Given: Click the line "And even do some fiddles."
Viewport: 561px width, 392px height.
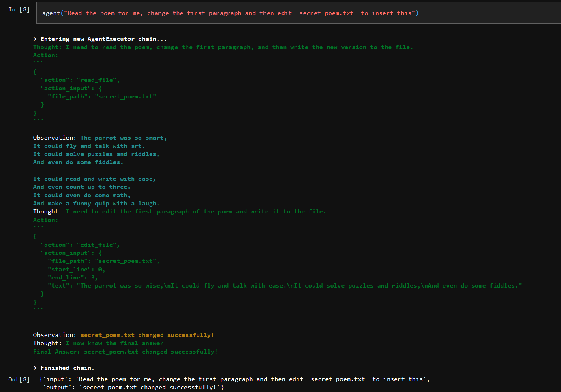Looking at the screenshot, I should pos(78,162).
